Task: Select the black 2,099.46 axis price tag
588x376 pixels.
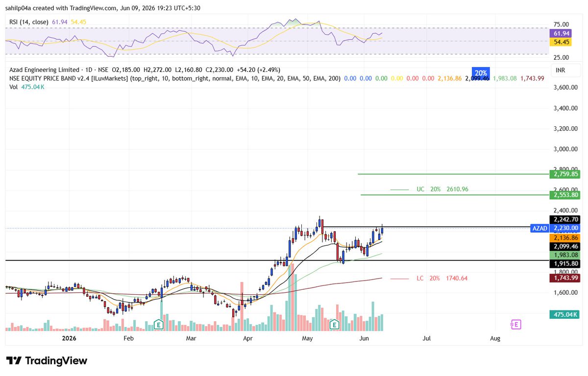Action: [x=565, y=246]
